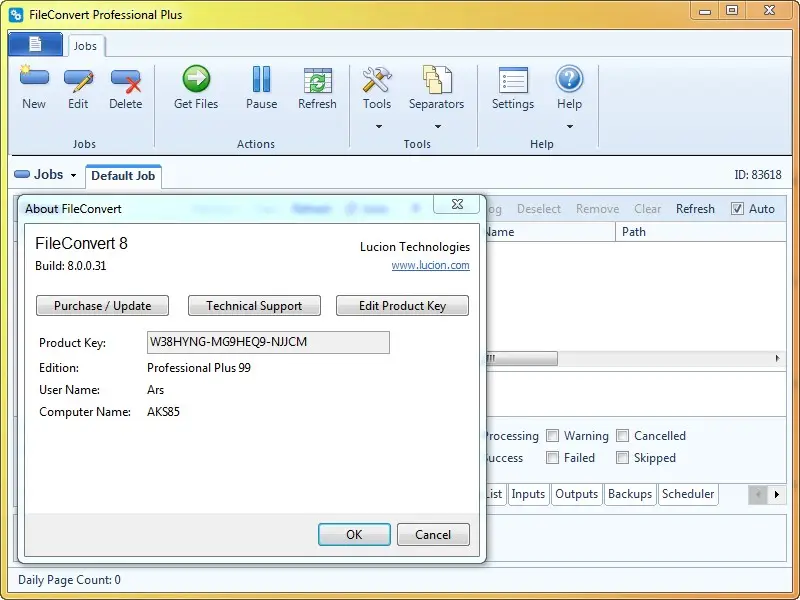Confirm the About dialog with OK

tap(354, 534)
